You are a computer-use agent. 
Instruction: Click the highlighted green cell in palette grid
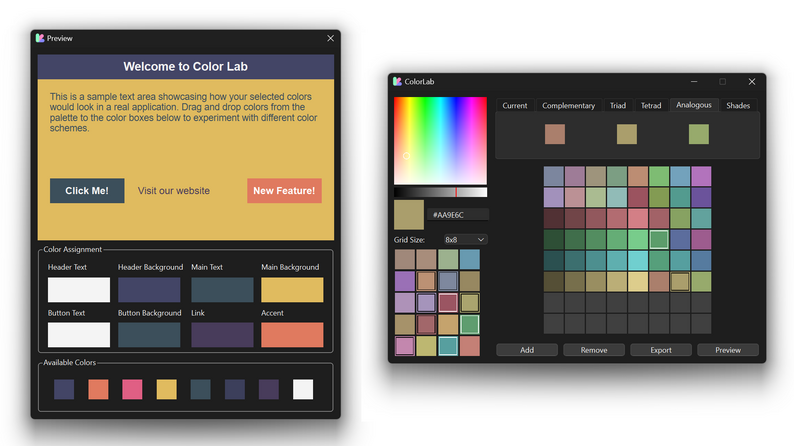[659, 239]
